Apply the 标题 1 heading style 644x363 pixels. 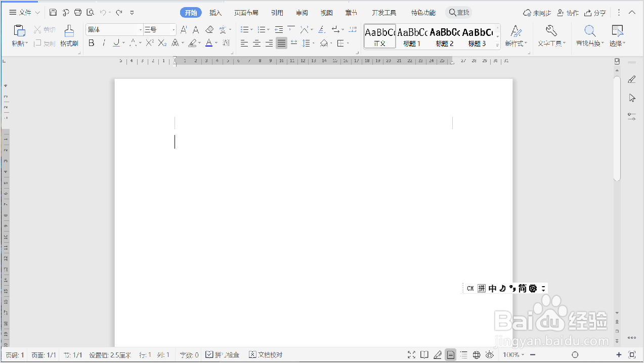pos(412,36)
